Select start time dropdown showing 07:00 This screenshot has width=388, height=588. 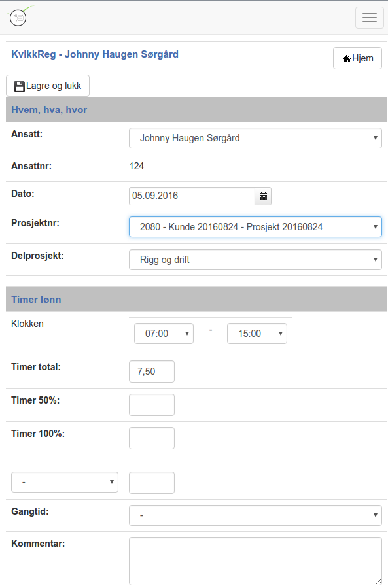[x=164, y=334]
